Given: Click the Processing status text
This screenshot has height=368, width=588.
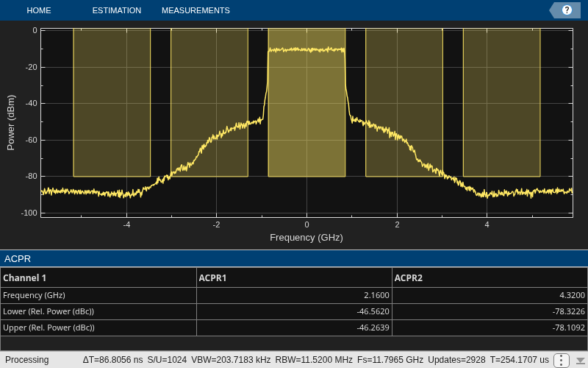Looking at the screenshot, I should tap(26, 360).
